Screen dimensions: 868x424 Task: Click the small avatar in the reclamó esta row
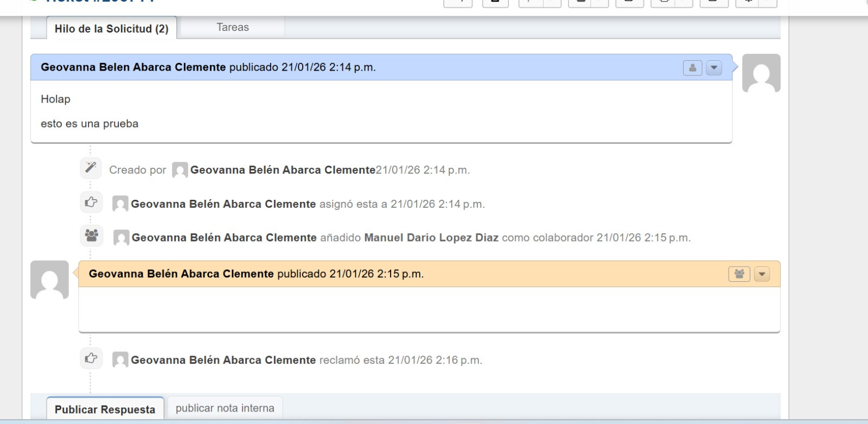[120, 360]
